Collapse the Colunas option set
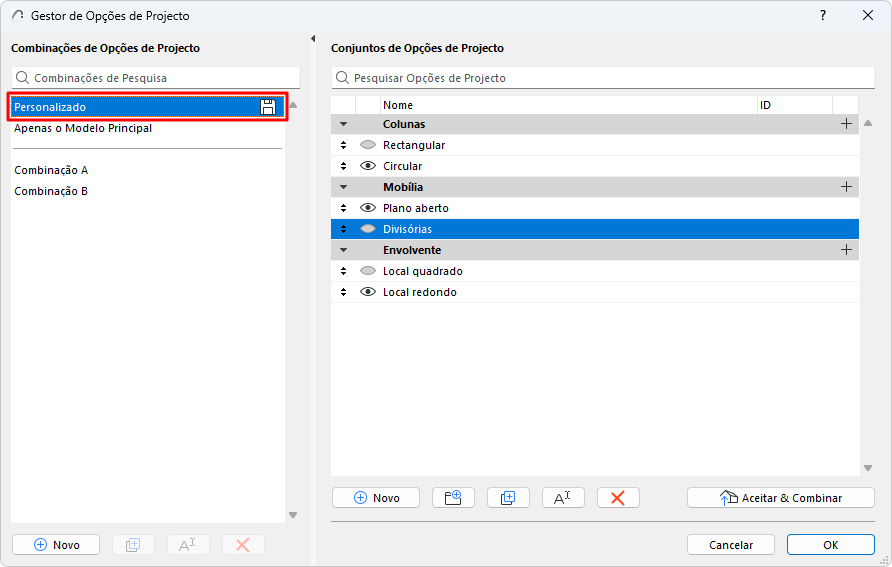The image size is (892, 567). [x=343, y=124]
